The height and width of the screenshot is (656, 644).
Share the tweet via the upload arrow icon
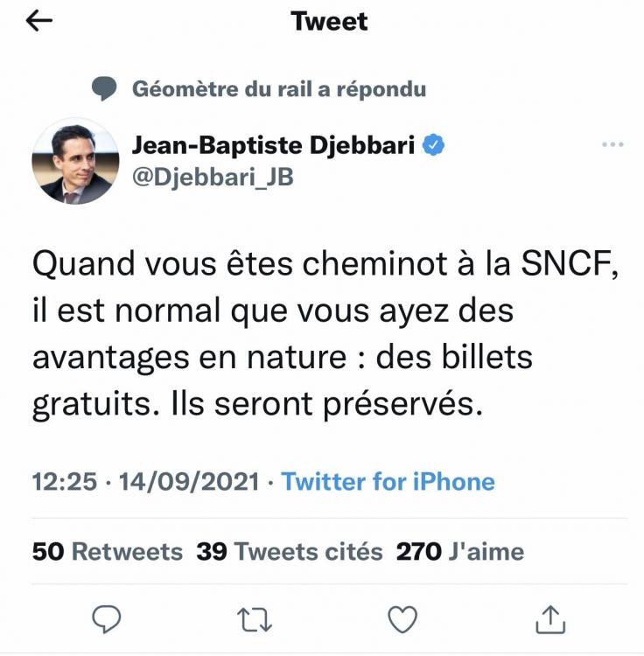pos(550,619)
